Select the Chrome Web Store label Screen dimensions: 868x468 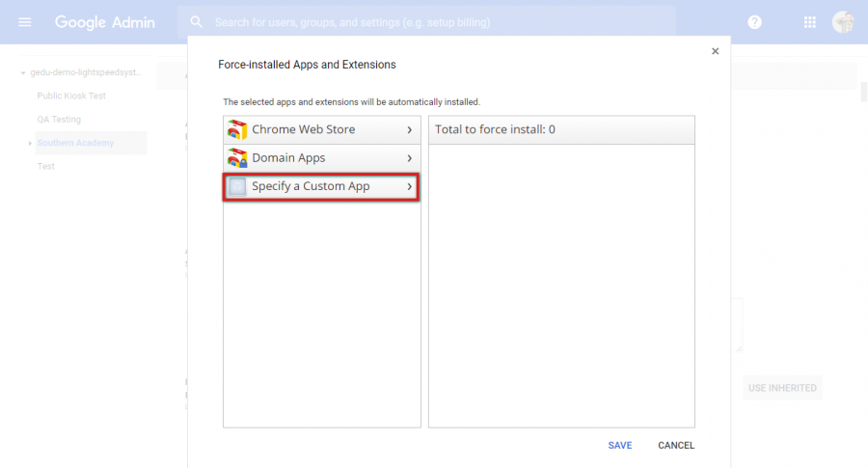pos(304,129)
